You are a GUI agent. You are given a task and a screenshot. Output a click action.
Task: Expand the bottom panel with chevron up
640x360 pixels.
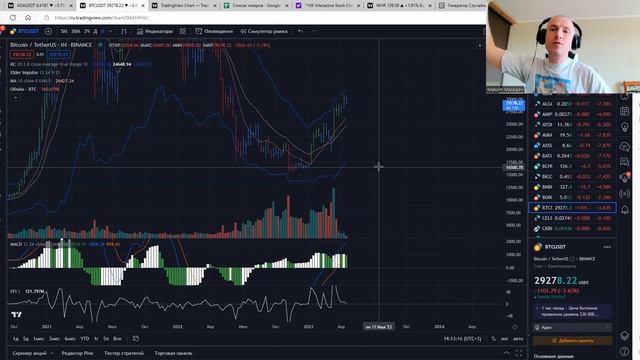point(507,353)
